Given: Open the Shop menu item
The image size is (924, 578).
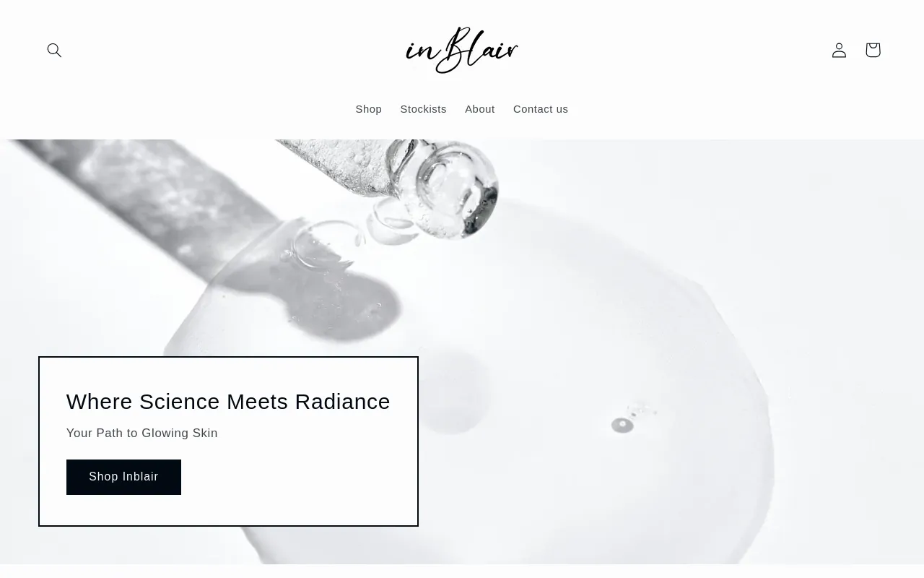Looking at the screenshot, I should point(368,109).
